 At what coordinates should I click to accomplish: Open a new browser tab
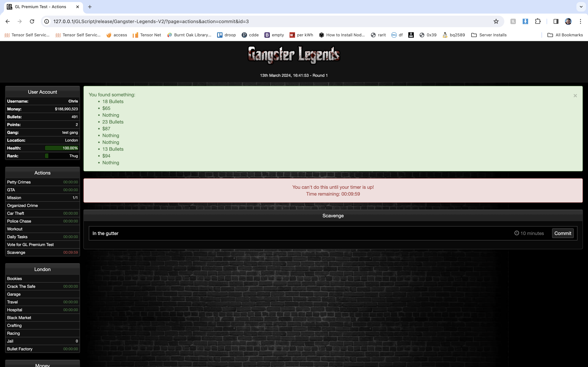(x=90, y=7)
